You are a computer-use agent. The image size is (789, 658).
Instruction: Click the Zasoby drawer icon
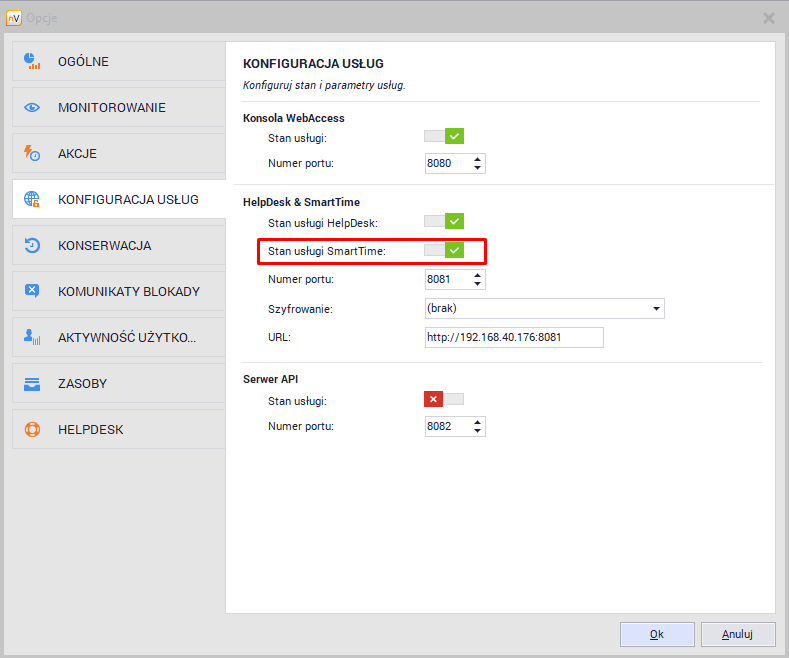(x=32, y=384)
